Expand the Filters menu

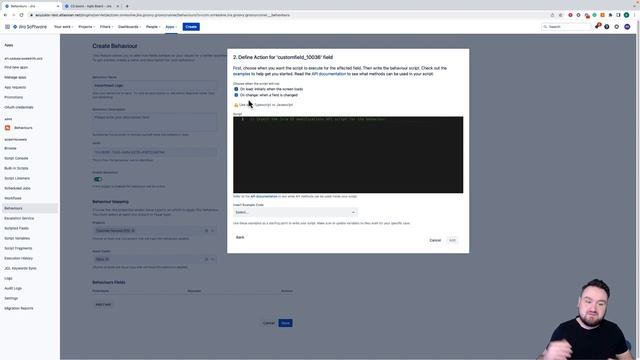pos(106,27)
